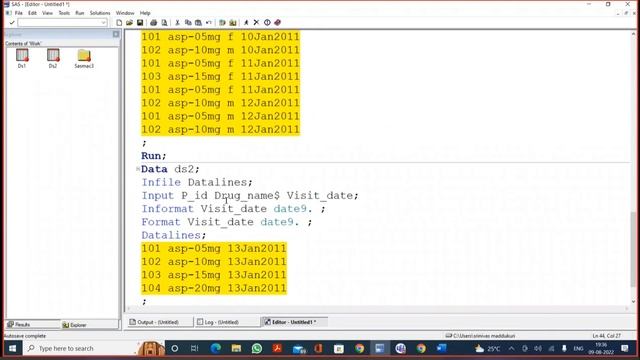Switch to the Explorer tab

(89, 325)
